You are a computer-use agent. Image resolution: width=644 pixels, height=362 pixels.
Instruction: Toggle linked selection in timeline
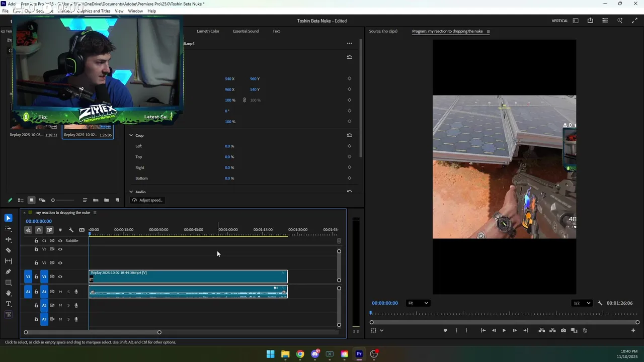[49, 230]
